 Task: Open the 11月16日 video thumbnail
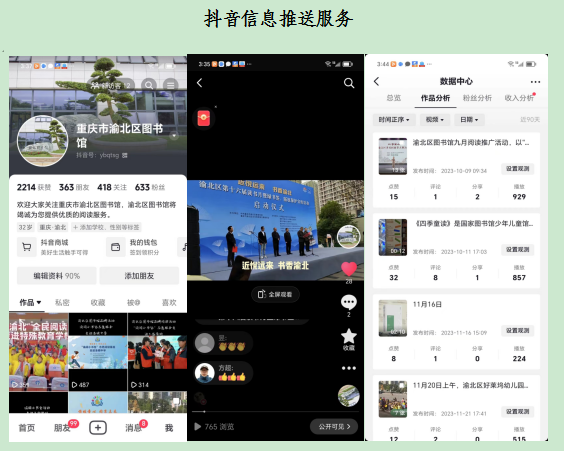tap(393, 318)
